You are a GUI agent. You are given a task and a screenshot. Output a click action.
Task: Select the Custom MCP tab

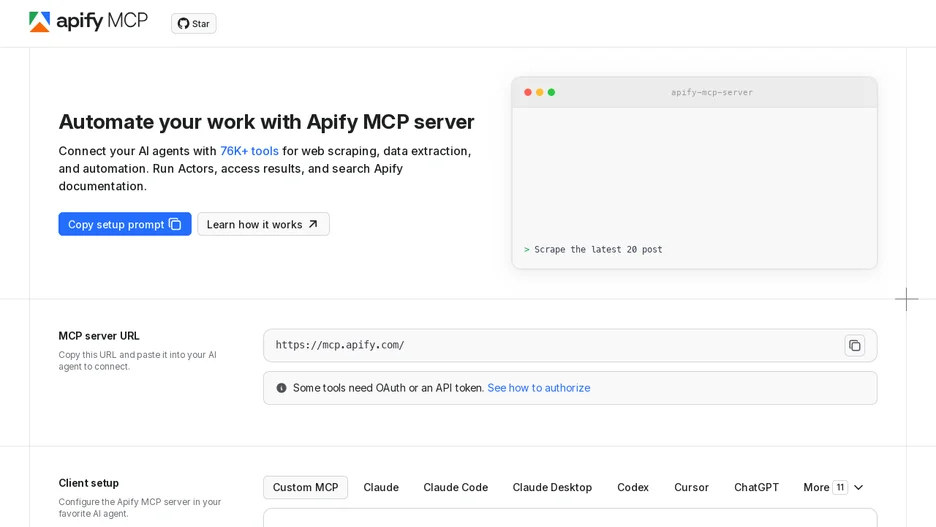306,488
